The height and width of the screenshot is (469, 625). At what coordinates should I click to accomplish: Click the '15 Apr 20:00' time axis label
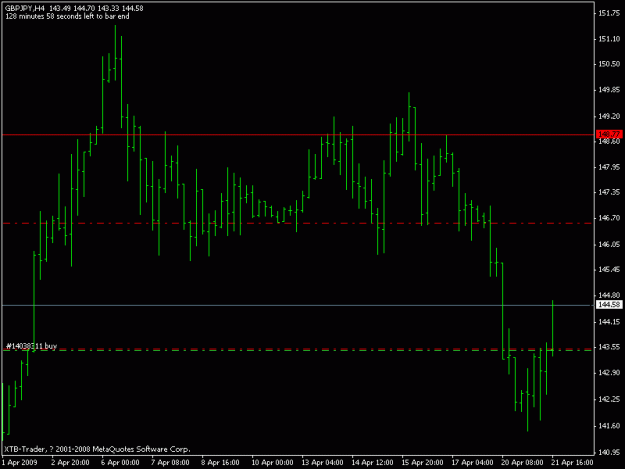tap(422, 462)
